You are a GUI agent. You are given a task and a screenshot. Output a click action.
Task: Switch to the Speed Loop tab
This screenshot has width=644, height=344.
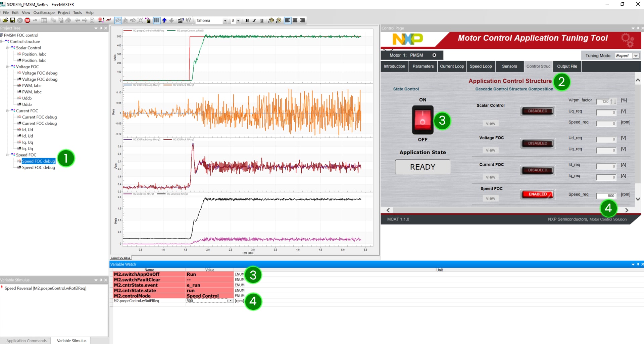[481, 67]
